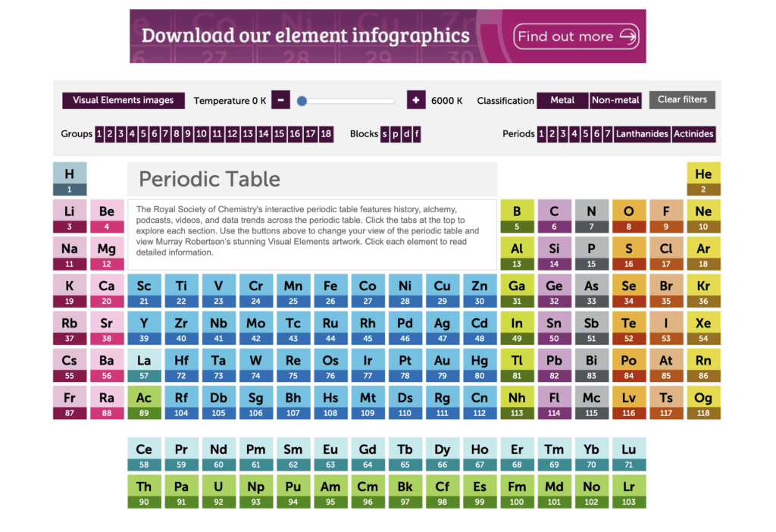The height and width of the screenshot is (532, 776).
Task: Click the Oxygen (O) element tile
Action: coord(628,216)
